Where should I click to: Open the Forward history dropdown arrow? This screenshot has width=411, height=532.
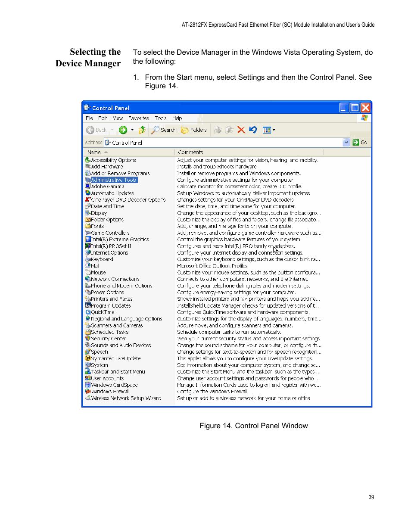point(132,130)
